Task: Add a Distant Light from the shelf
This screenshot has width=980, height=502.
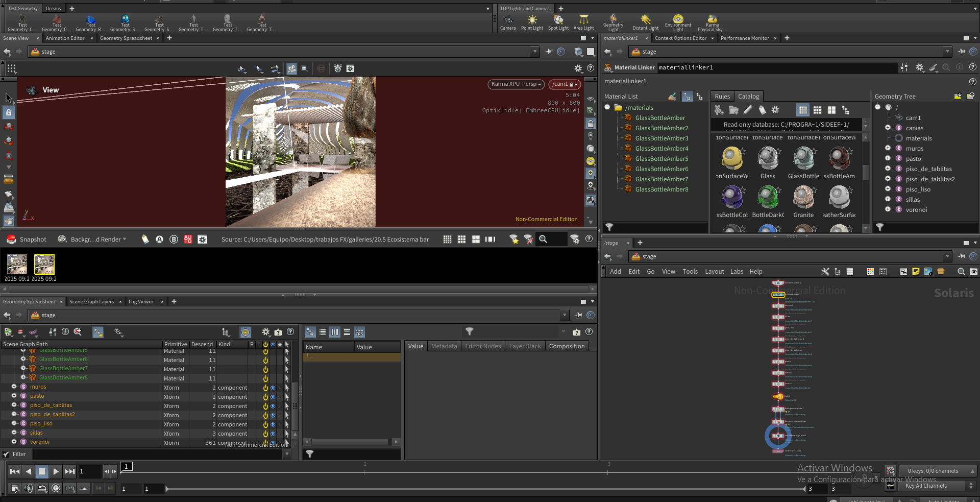Action: coord(646,22)
